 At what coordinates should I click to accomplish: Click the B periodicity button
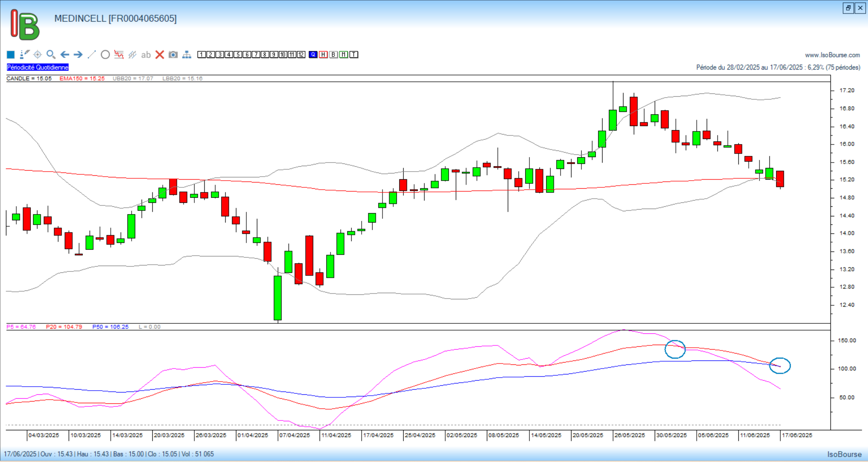(334, 55)
